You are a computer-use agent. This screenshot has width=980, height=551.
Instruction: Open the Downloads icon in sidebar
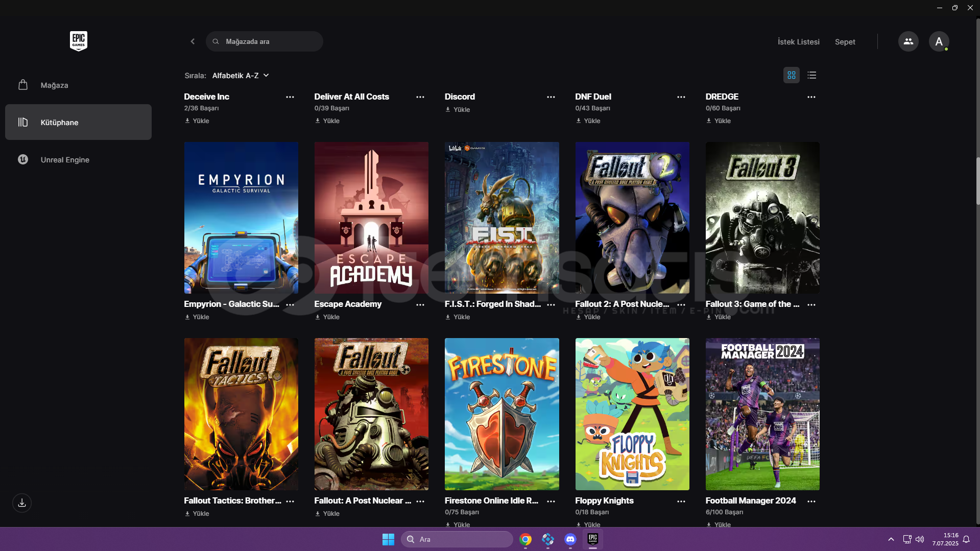[22, 503]
